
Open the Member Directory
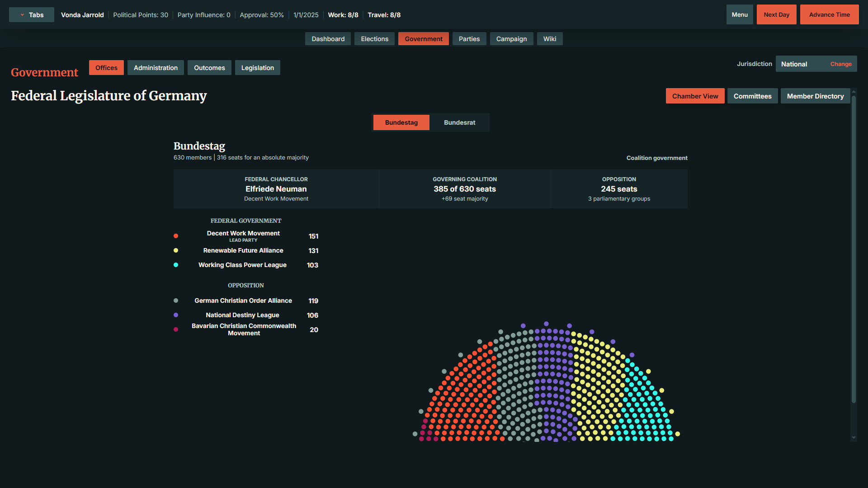click(815, 96)
